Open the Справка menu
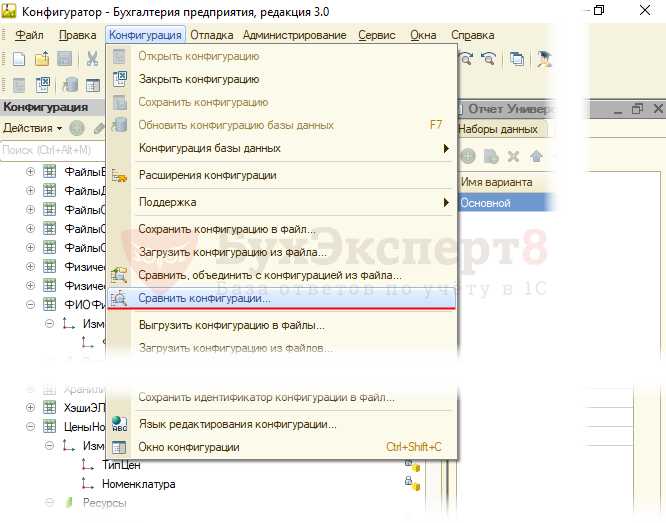The height and width of the screenshot is (523, 666). coord(472,35)
